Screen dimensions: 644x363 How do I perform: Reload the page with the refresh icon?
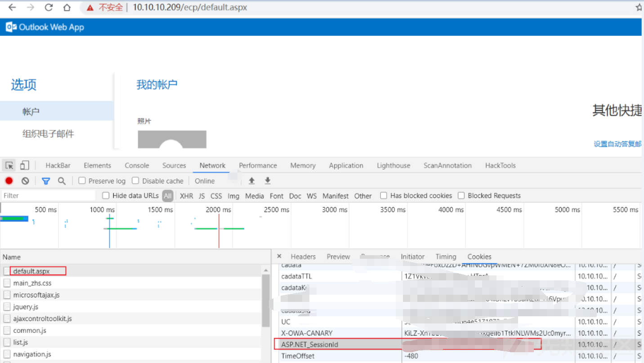point(49,7)
